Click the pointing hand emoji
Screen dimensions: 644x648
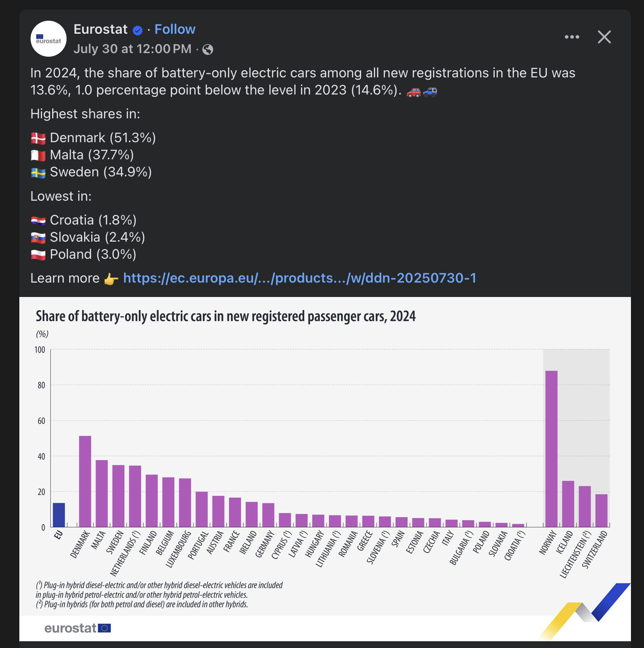coord(111,279)
